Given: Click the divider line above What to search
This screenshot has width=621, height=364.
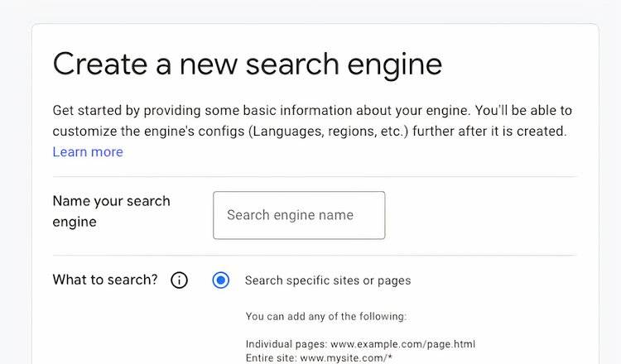Looking at the screenshot, I should pyautogui.click(x=314, y=256).
